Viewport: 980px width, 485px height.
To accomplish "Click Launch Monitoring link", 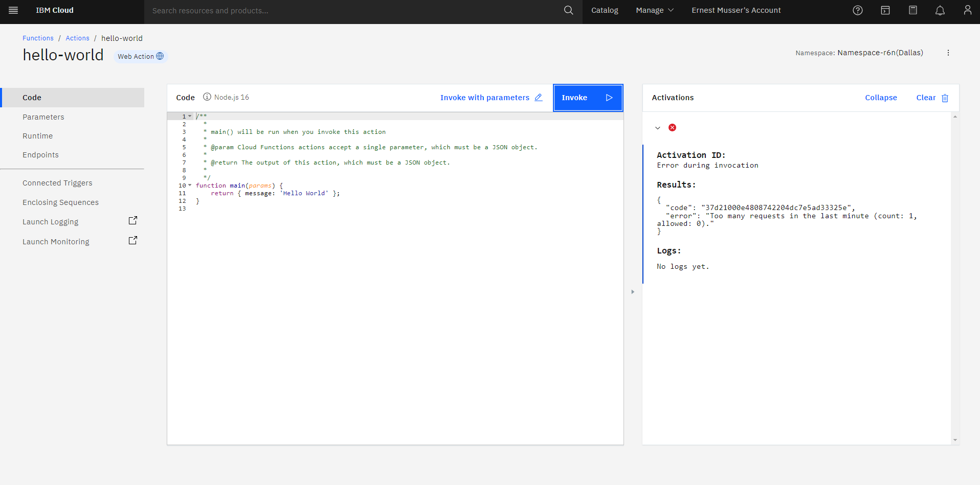I will (56, 242).
